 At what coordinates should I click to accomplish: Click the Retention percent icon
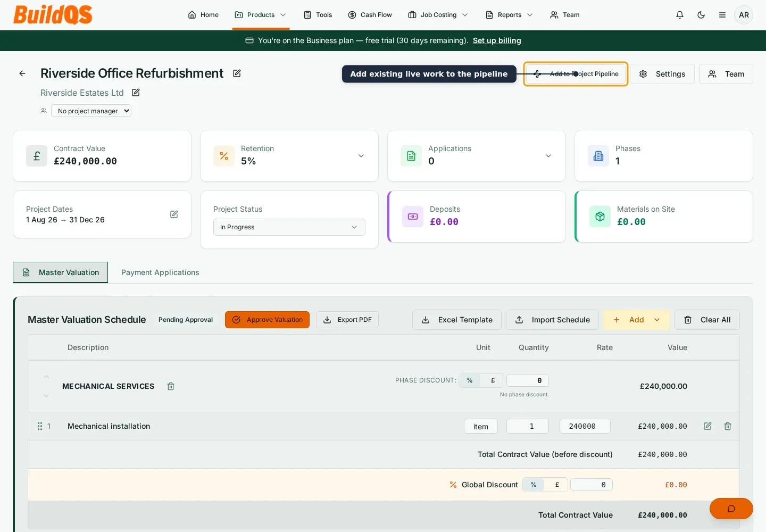pyautogui.click(x=224, y=156)
